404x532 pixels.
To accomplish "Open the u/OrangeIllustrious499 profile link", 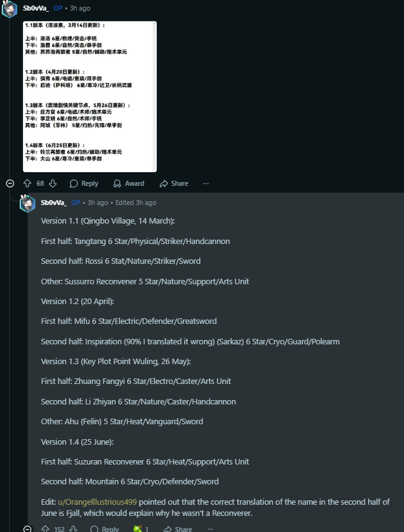I will coord(97,502).
